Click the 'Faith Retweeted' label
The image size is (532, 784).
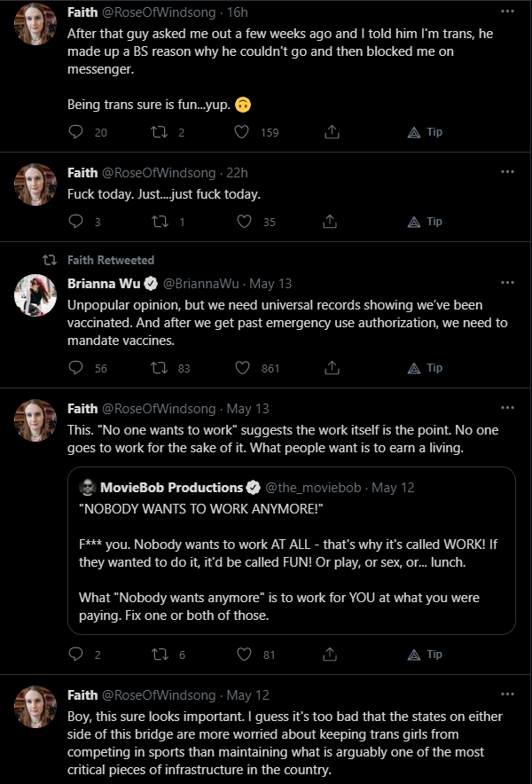point(111,260)
